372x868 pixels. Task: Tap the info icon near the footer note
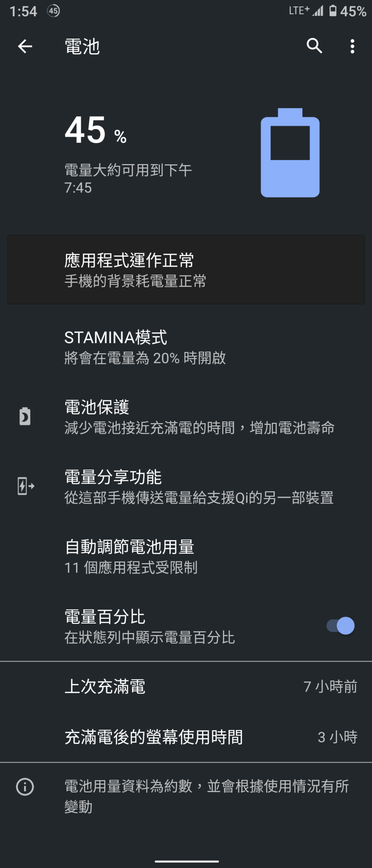25,787
